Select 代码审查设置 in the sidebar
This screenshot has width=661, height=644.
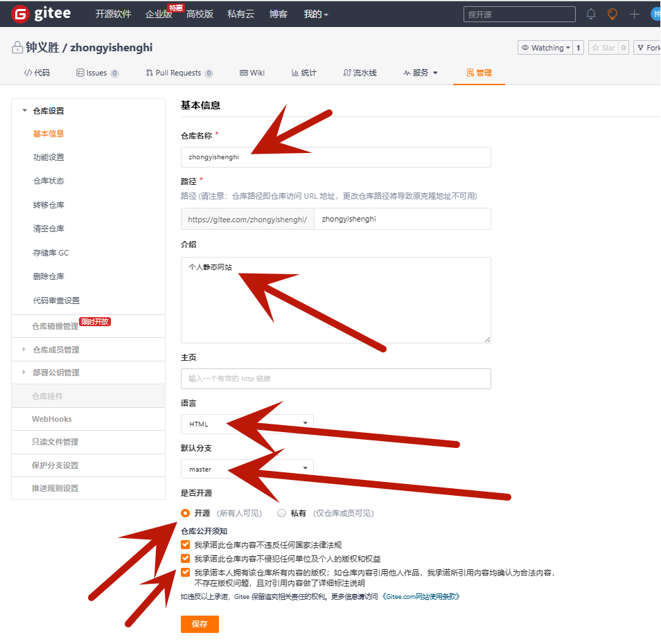click(56, 301)
